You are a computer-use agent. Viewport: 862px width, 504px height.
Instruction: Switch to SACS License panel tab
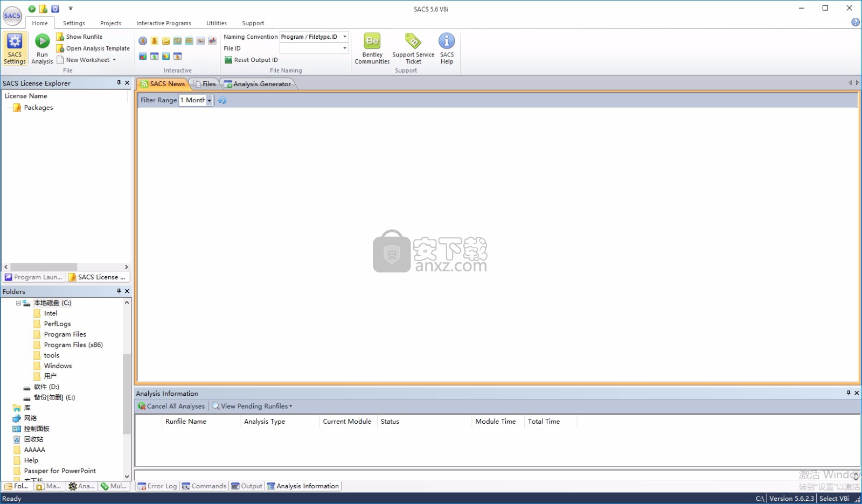pos(98,277)
